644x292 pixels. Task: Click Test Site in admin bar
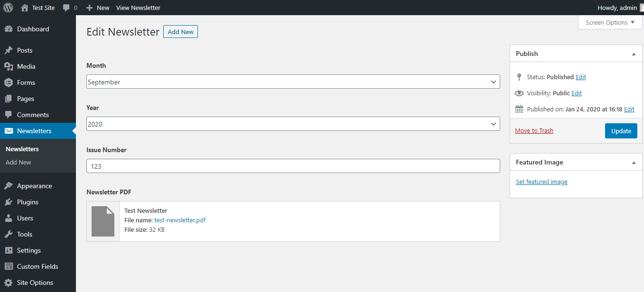43,8
